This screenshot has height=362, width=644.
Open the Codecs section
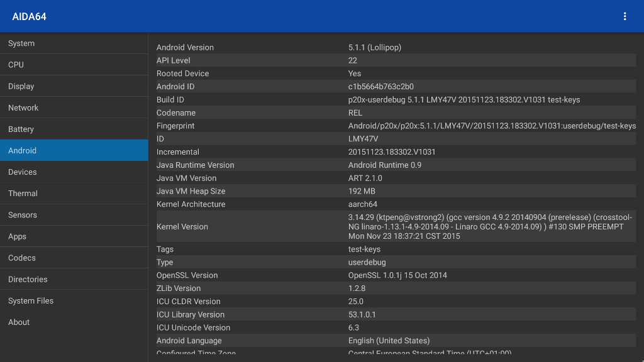pyautogui.click(x=74, y=258)
